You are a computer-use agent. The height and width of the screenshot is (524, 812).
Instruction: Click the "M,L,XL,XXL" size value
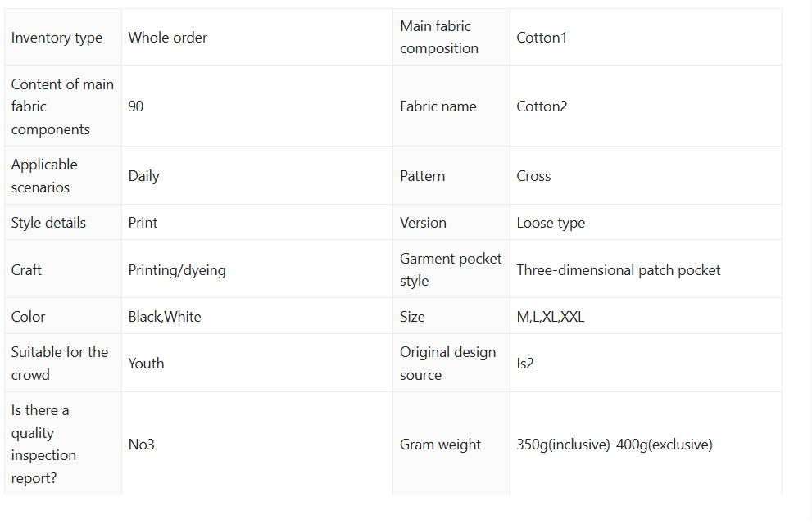(x=551, y=317)
